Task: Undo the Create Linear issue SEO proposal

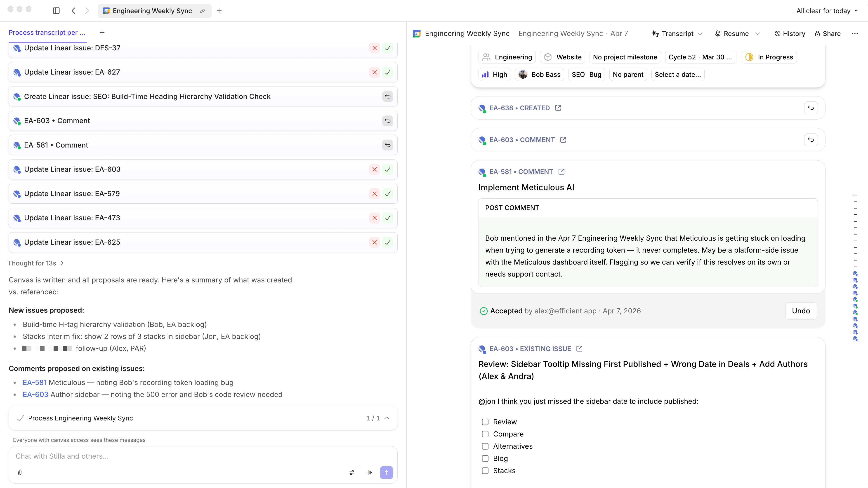Action: pos(388,97)
